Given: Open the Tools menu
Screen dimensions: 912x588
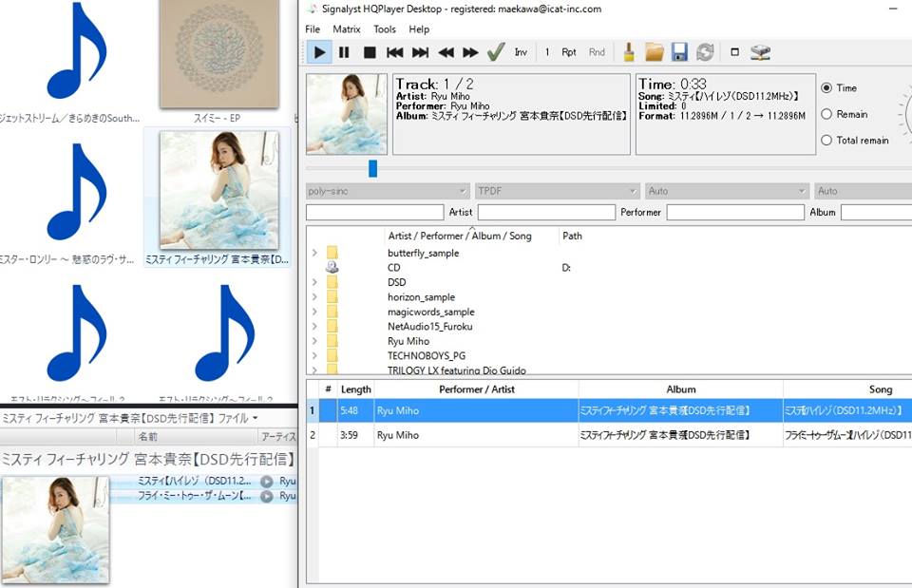Looking at the screenshot, I should click(x=385, y=29).
